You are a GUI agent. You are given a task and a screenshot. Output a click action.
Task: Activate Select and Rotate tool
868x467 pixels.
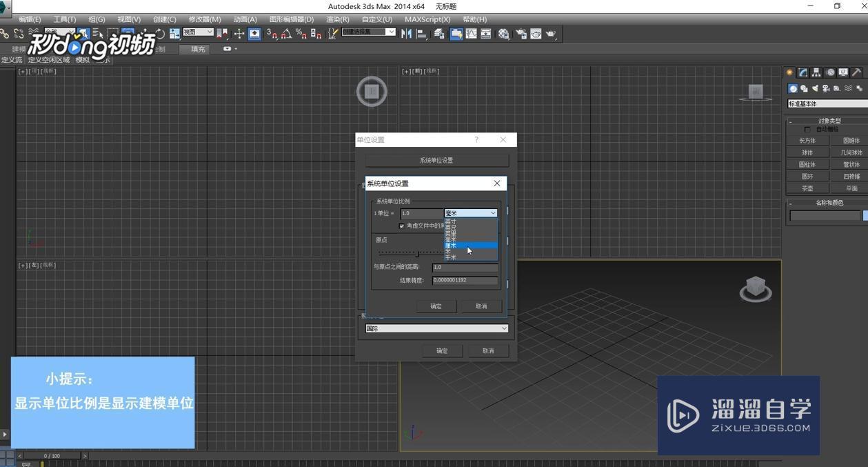[x=160, y=33]
